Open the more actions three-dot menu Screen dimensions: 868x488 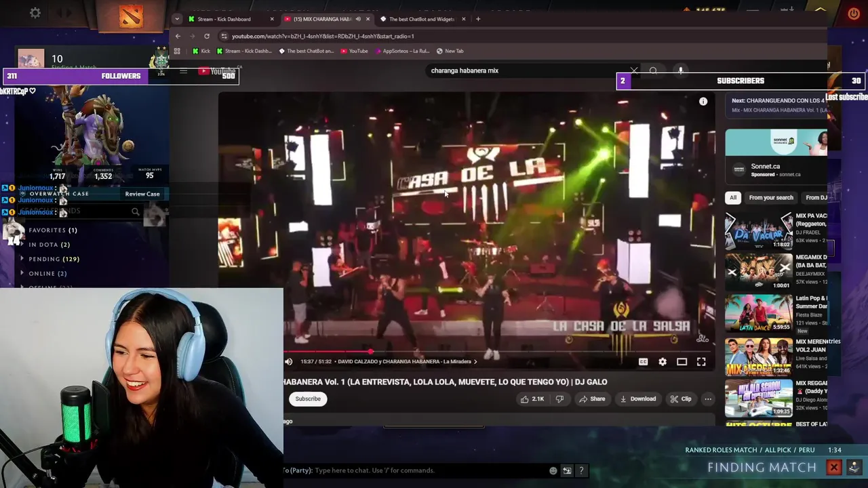point(708,399)
